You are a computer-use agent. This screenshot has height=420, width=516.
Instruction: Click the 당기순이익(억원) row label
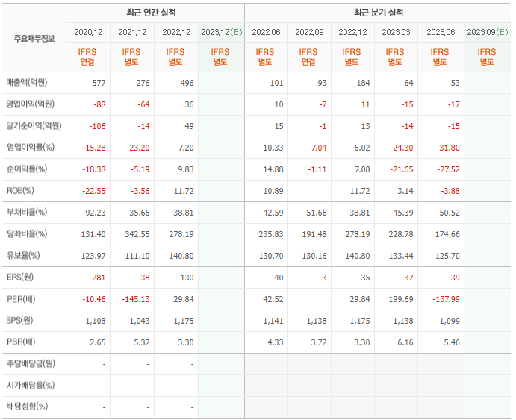point(34,126)
